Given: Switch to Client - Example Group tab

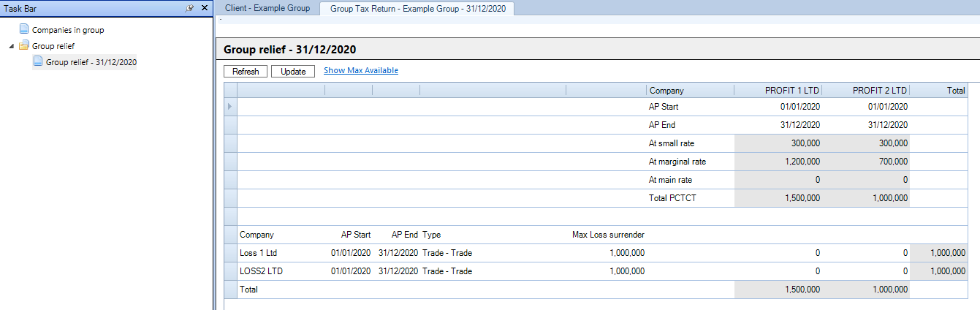Looking at the screenshot, I should tap(267, 8).
